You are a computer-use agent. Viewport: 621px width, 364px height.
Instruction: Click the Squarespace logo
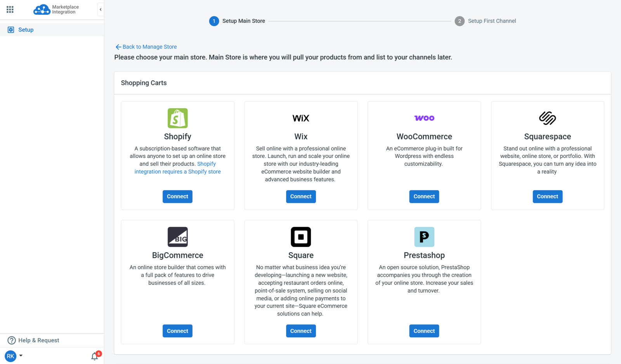[x=548, y=118]
